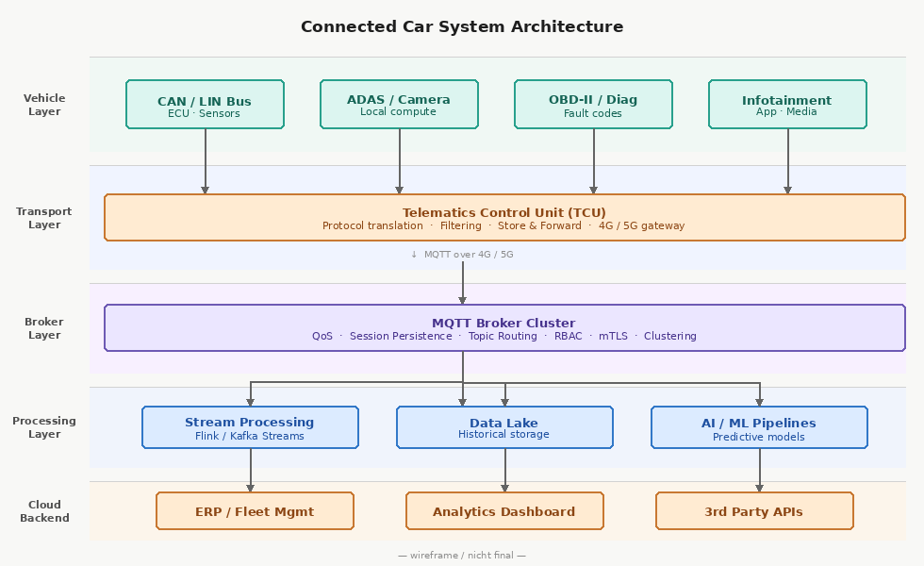Click the Filtering text in TCU
The image size is (924, 566).
coord(461,225)
